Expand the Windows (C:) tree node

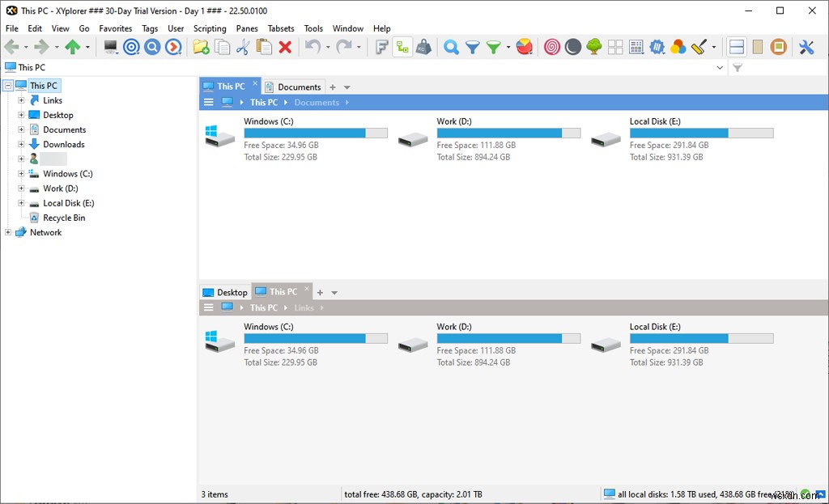pos(19,173)
